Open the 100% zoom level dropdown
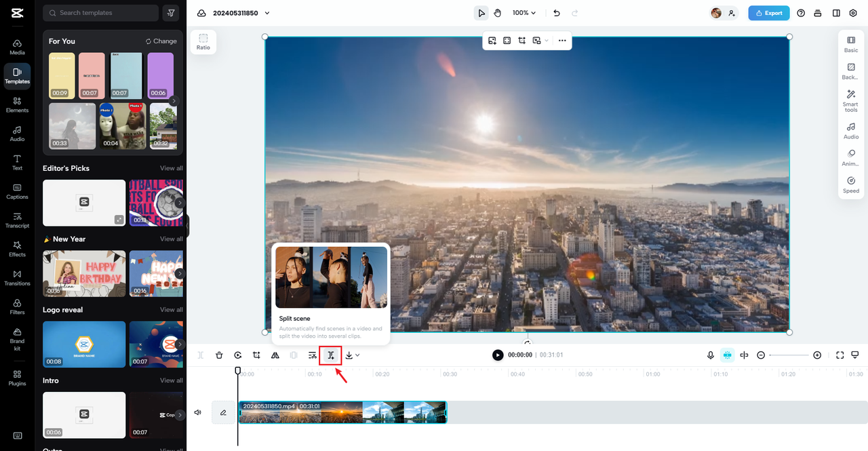868x451 pixels. 524,13
